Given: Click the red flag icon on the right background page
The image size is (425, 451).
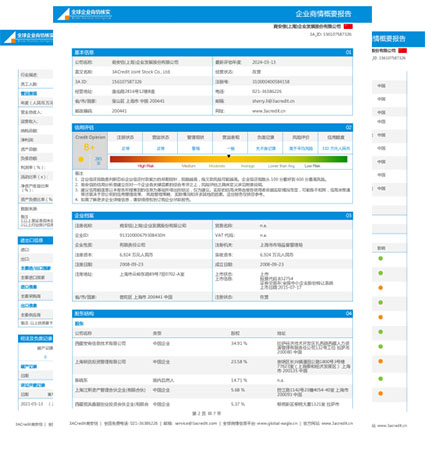Looking at the screenshot, I should tap(402, 51).
